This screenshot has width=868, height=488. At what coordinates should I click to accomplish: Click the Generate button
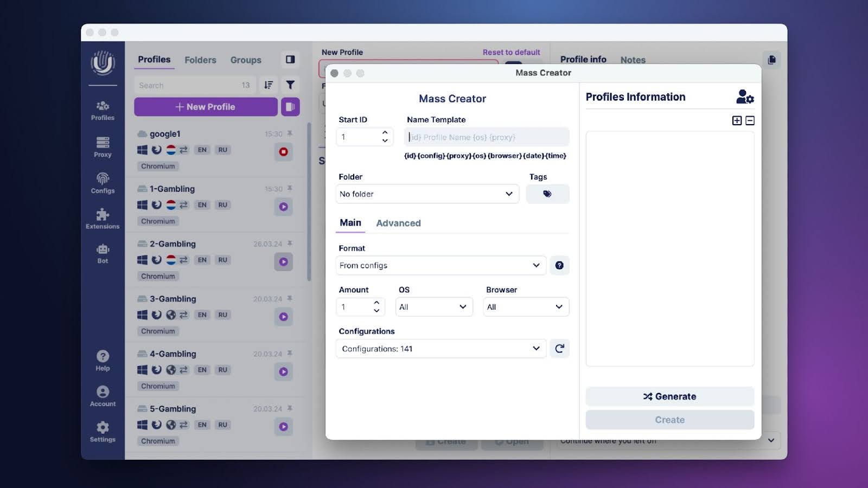coord(669,396)
